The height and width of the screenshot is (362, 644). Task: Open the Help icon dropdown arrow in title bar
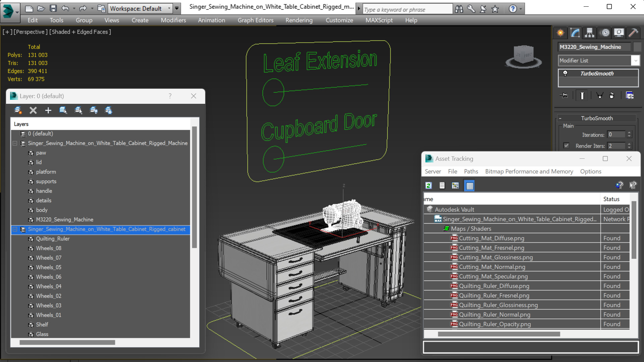click(x=521, y=9)
